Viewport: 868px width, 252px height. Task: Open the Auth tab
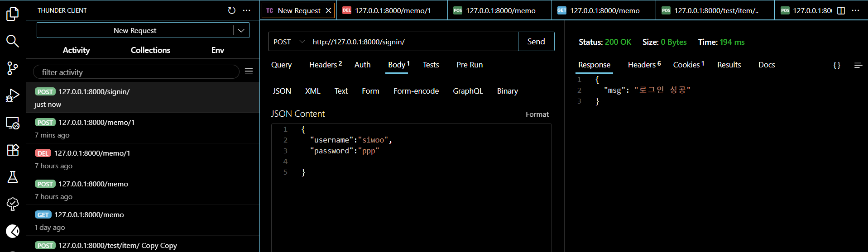pyautogui.click(x=362, y=65)
